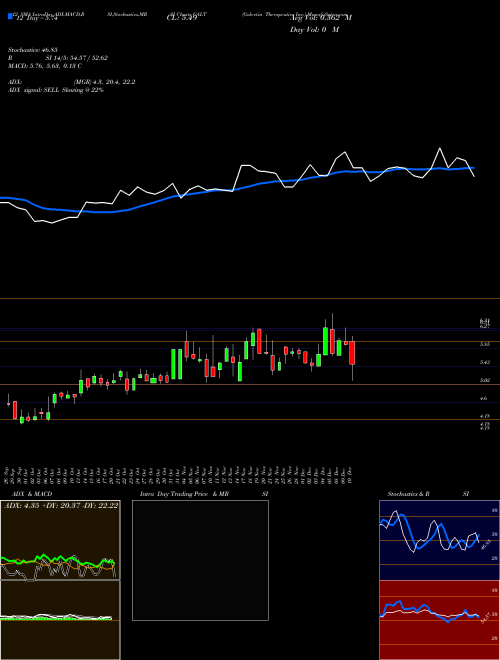
Task: Click the highest peak of the white price line
Action: coord(440,148)
